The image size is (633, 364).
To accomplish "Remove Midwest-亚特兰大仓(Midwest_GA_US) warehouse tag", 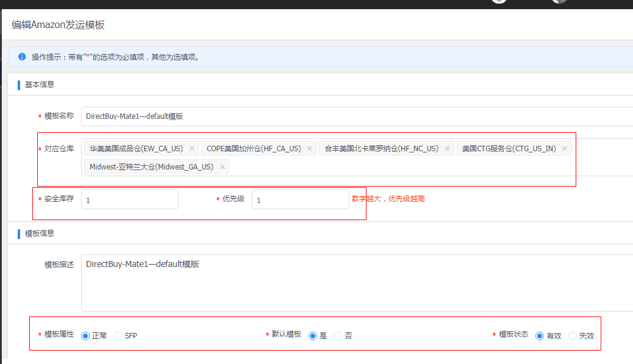I will pos(223,166).
